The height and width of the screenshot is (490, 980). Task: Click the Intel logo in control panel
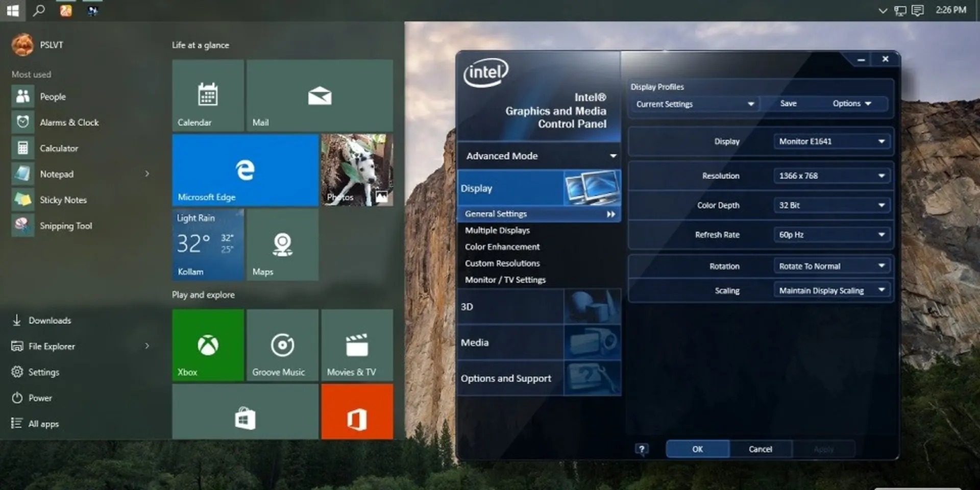pyautogui.click(x=485, y=72)
